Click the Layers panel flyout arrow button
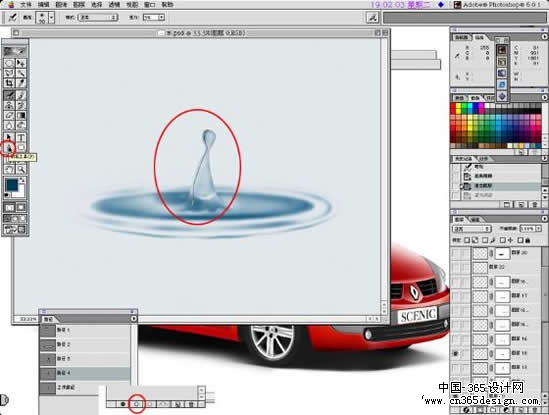Screen dimensions: 549x415 [544, 219]
